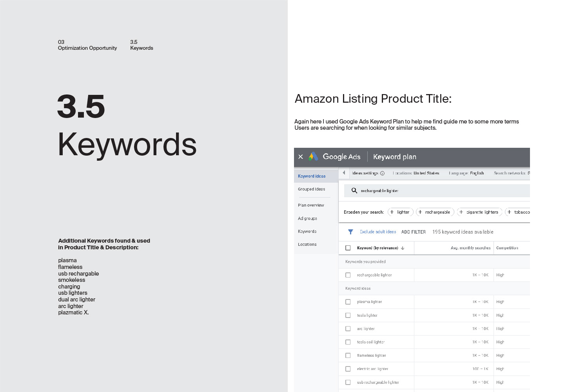Click the 'flameless lighter' keyword text
Viewport: 588px width, 392px height.
point(372,356)
